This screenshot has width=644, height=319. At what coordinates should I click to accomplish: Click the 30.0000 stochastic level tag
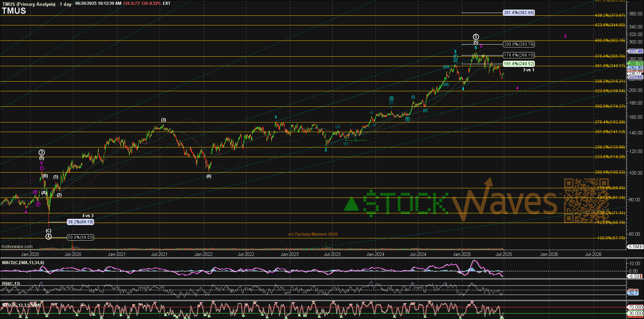(635, 313)
